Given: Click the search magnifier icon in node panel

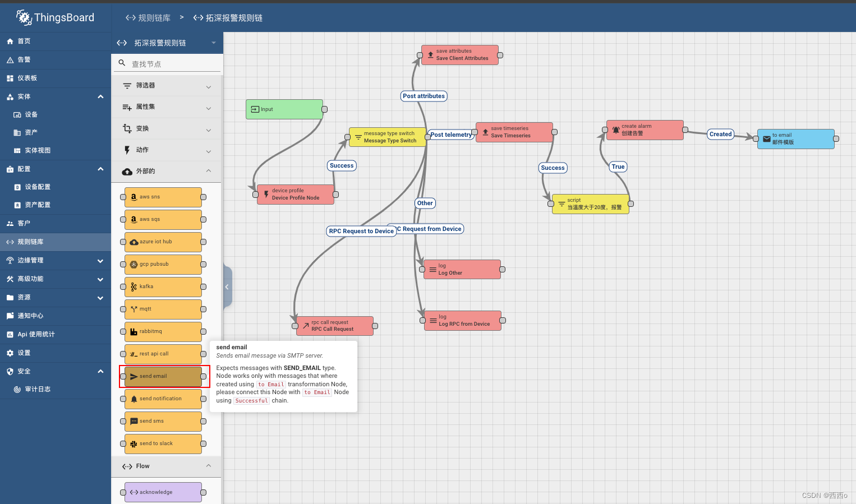Looking at the screenshot, I should (x=122, y=63).
